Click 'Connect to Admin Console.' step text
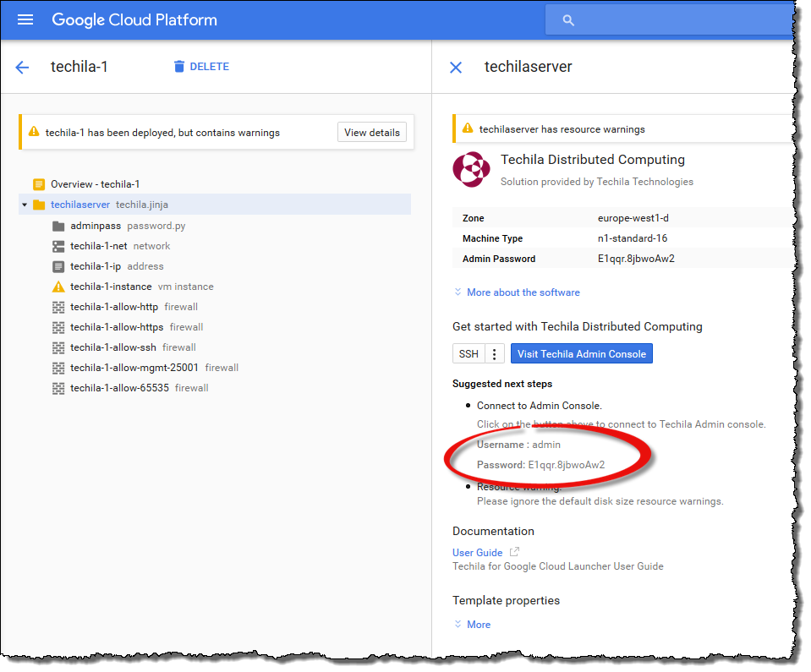811x672 pixels. point(540,406)
